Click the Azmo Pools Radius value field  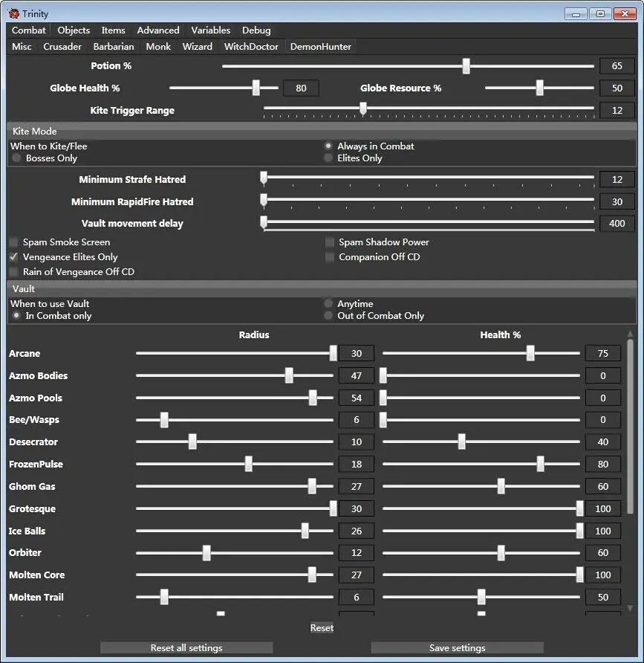tap(357, 398)
